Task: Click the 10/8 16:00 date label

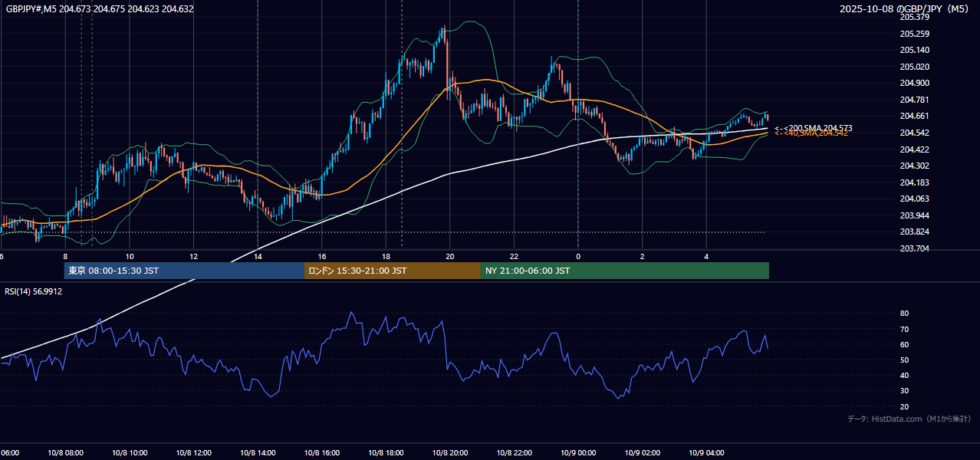Action: point(322,452)
